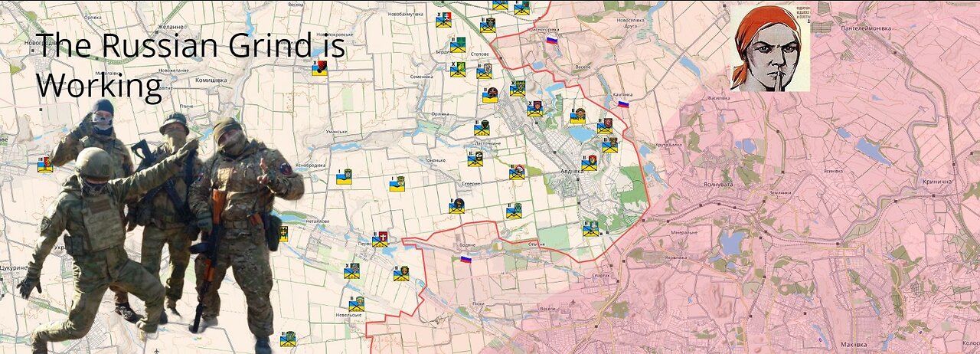980x354 pixels.
Task: Select the unit marker right of Тоненьке
Action: (x=475, y=159)
